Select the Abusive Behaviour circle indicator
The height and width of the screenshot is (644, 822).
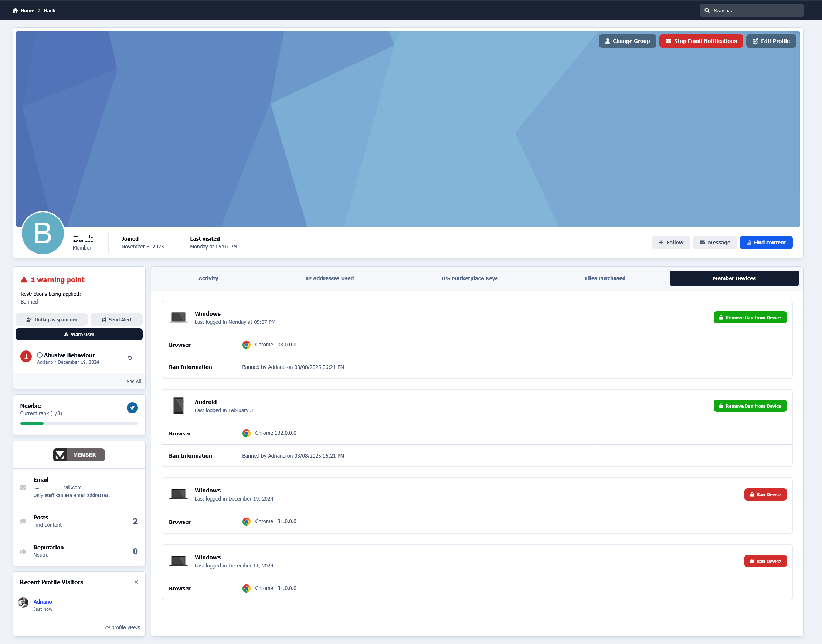tap(40, 355)
